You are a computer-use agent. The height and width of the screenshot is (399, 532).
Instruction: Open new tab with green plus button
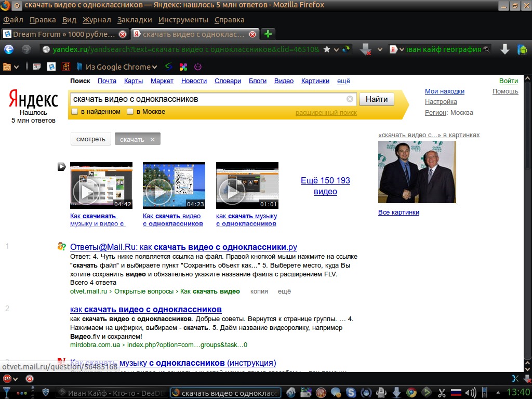[x=268, y=34]
